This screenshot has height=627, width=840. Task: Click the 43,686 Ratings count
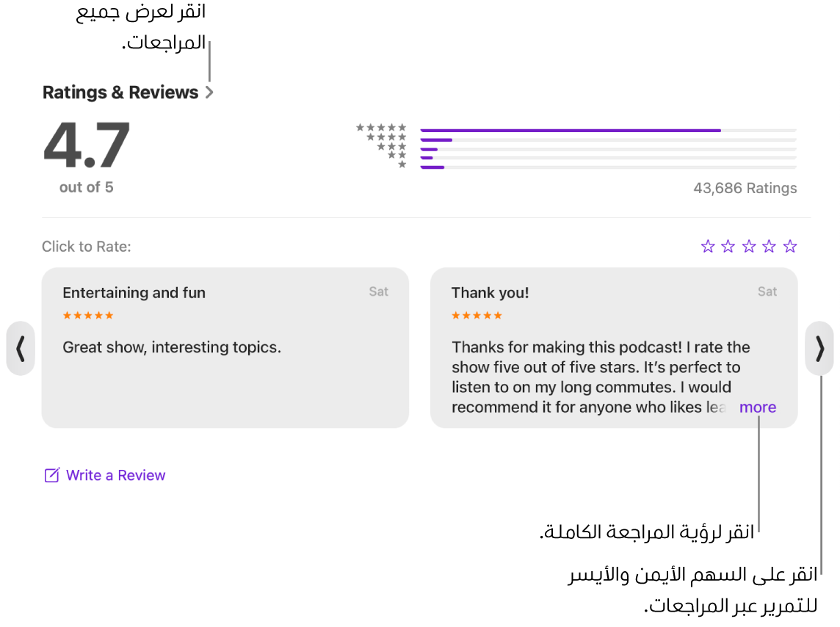coord(745,188)
